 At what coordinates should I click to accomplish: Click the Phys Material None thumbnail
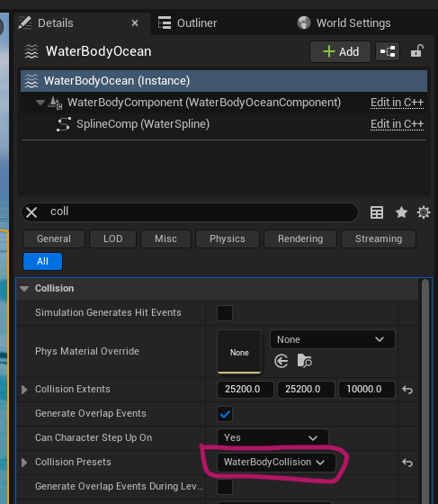pos(239,352)
